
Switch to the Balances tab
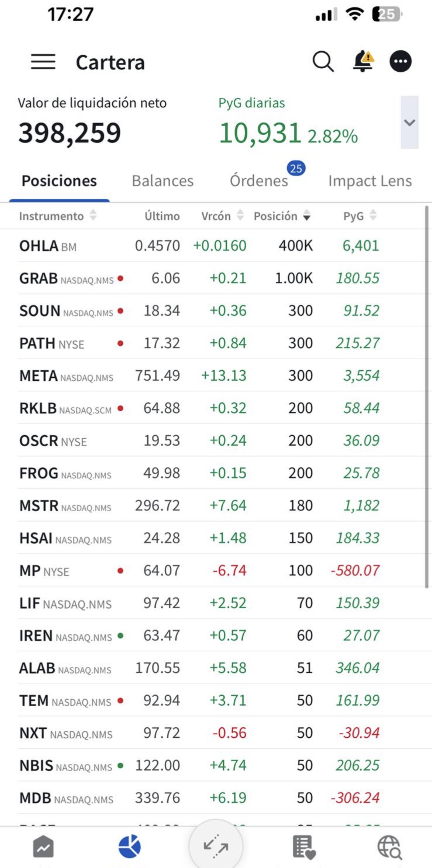[x=162, y=181]
